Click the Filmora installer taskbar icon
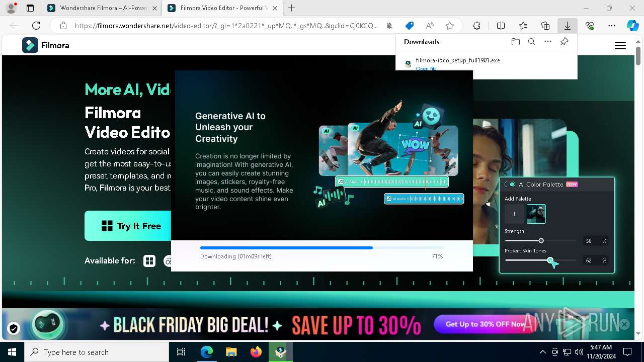Image resolution: width=644 pixels, height=362 pixels. coord(280,352)
